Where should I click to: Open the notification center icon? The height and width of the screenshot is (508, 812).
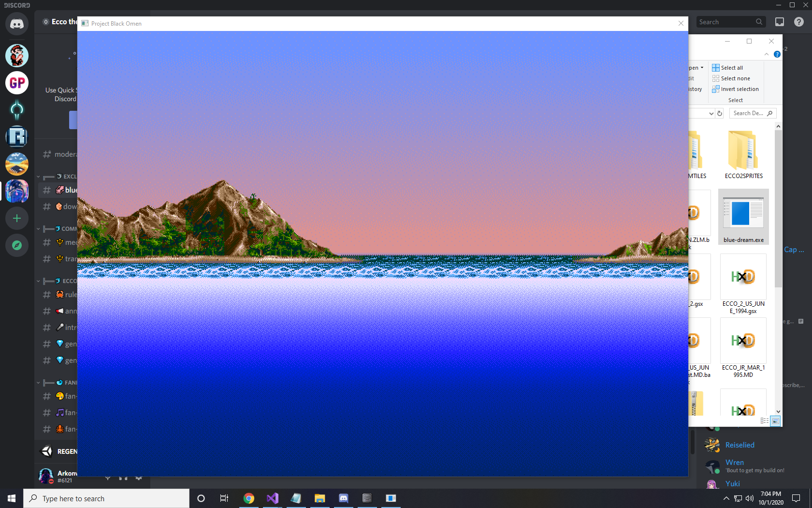[x=796, y=498]
